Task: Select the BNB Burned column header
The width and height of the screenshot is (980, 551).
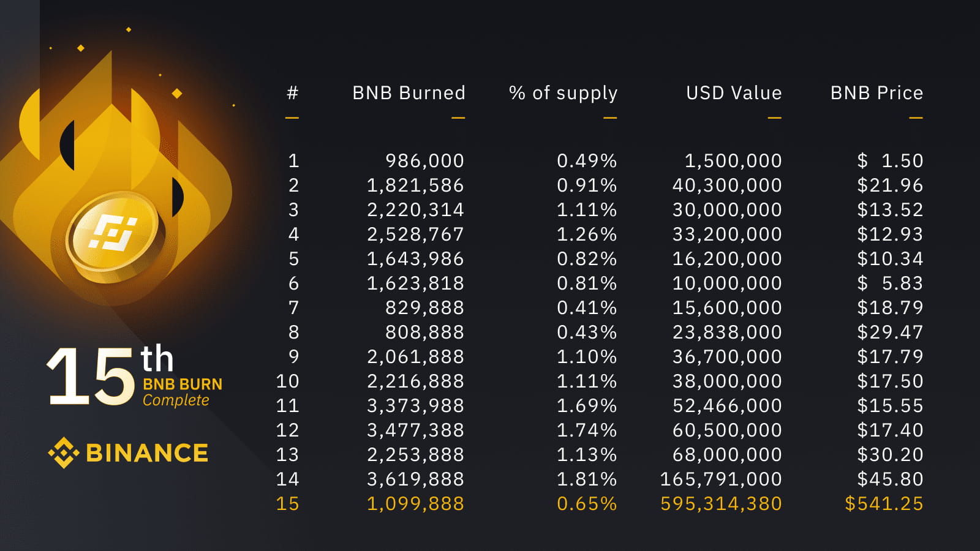Action: tap(409, 93)
